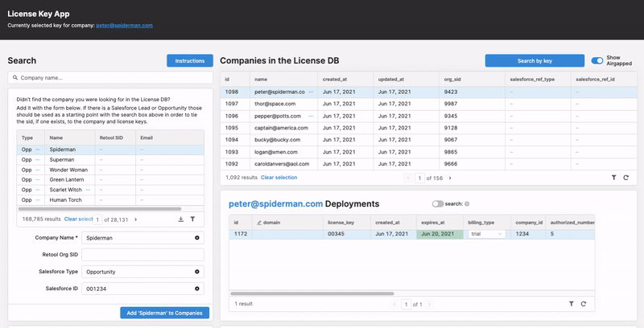
Task: Open the peter@spiderman.com link in the header
Action: [124, 25]
